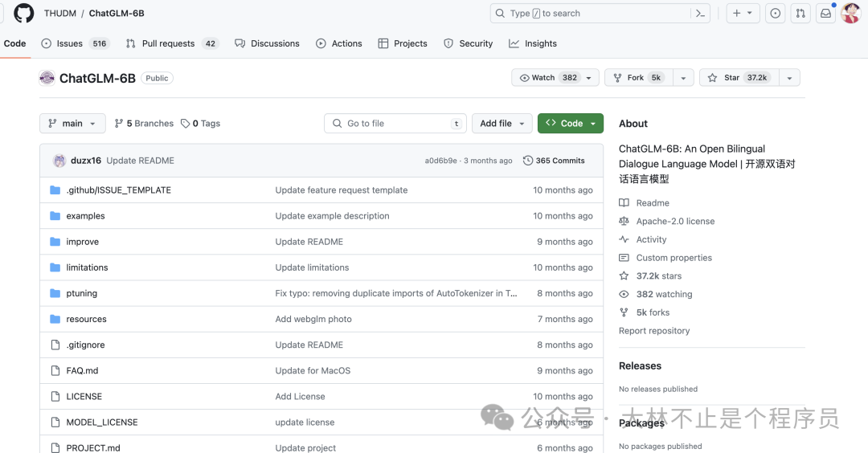Expand the Add file dropdown
868x453 pixels.
click(502, 124)
